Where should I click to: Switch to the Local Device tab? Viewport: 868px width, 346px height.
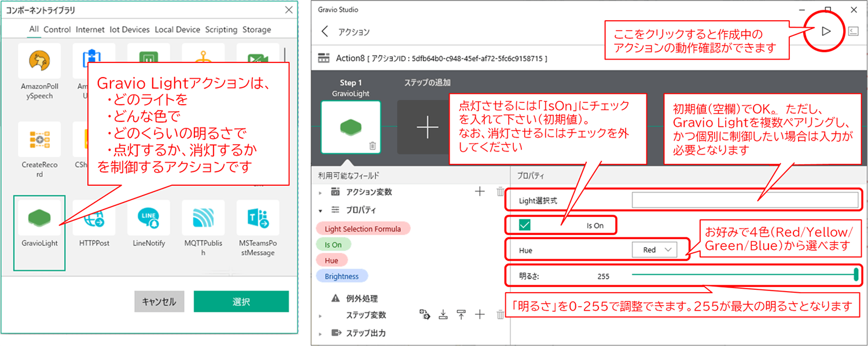[176, 30]
